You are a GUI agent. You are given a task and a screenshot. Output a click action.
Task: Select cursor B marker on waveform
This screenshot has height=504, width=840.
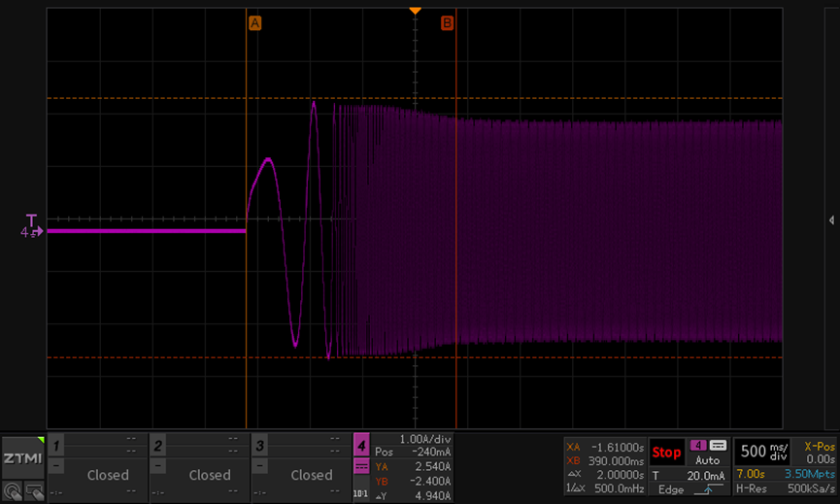point(447,23)
